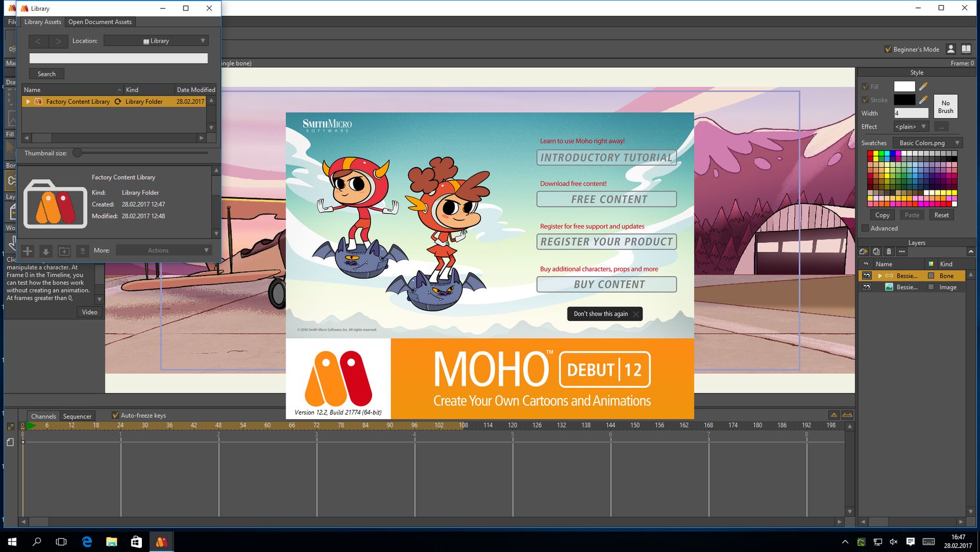
Task: Click the refresh icon on Factory Content Library row
Action: tap(118, 102)
